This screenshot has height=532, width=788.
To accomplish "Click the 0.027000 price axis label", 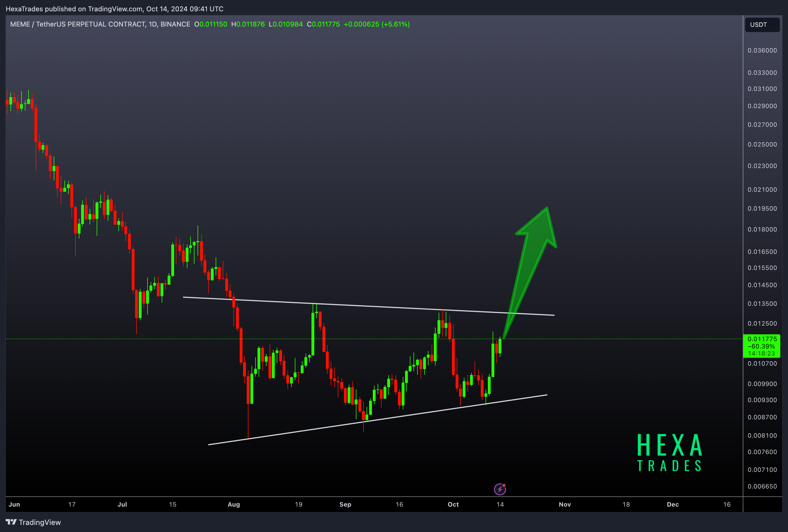I will tap(762, 125).
